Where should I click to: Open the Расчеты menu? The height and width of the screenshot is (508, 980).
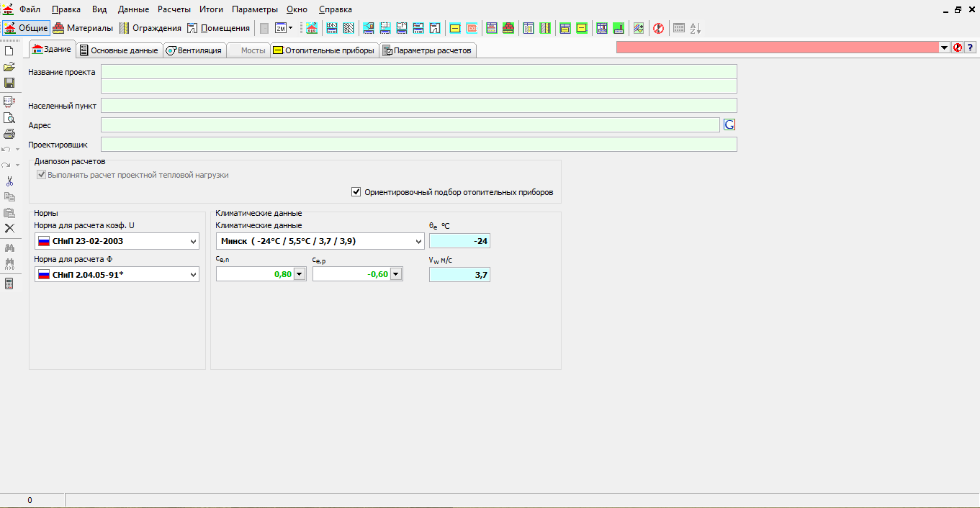(x=174, y=9)
